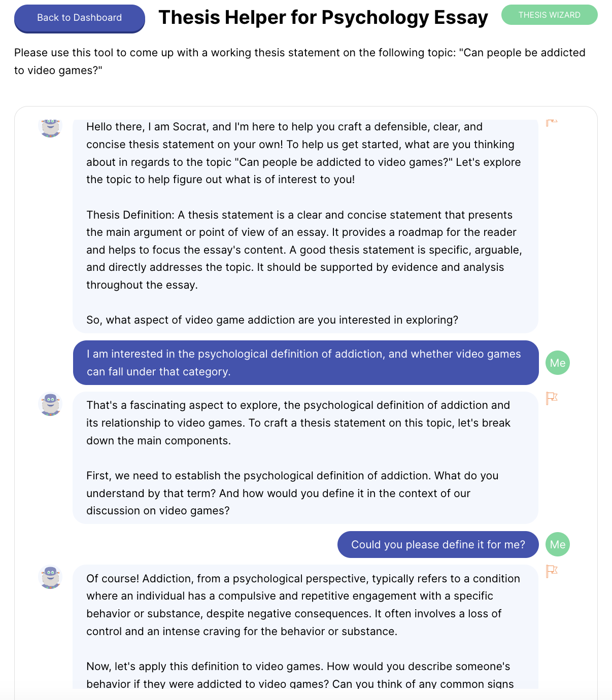This screenshot has height=700, width=612.
Task: Flag the "That's a fascinating aspect" message
Action: [551, 398]
